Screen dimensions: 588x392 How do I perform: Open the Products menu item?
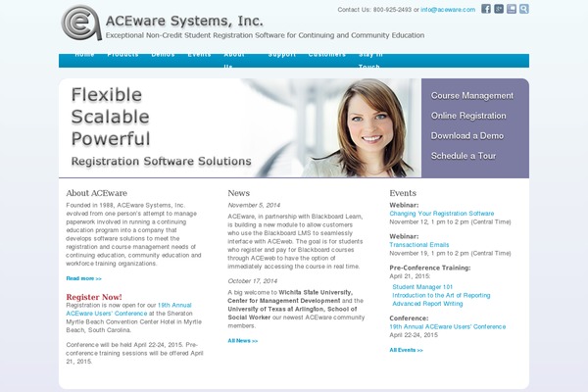(x=122, y=55)
